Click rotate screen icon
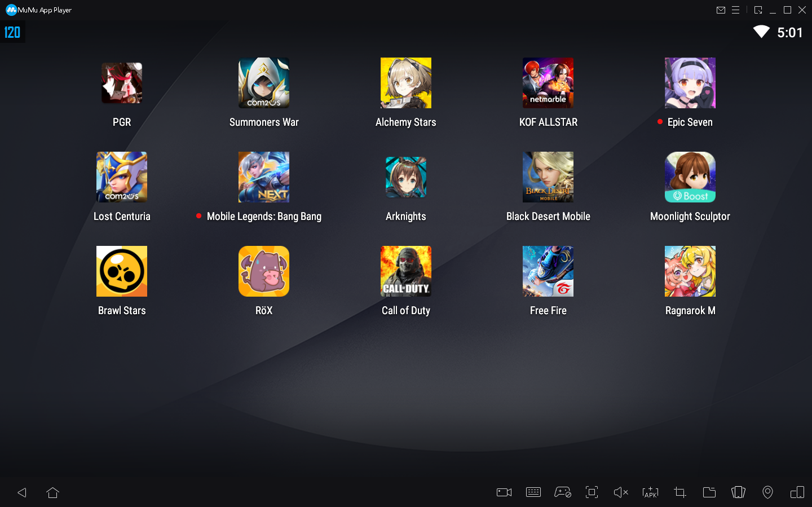 [x=738, y=492]
